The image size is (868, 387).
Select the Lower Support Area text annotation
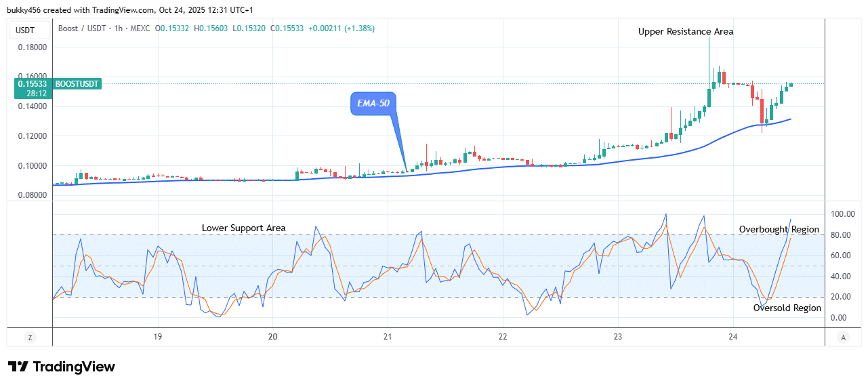pyautogui.click(x=243, y=228)
